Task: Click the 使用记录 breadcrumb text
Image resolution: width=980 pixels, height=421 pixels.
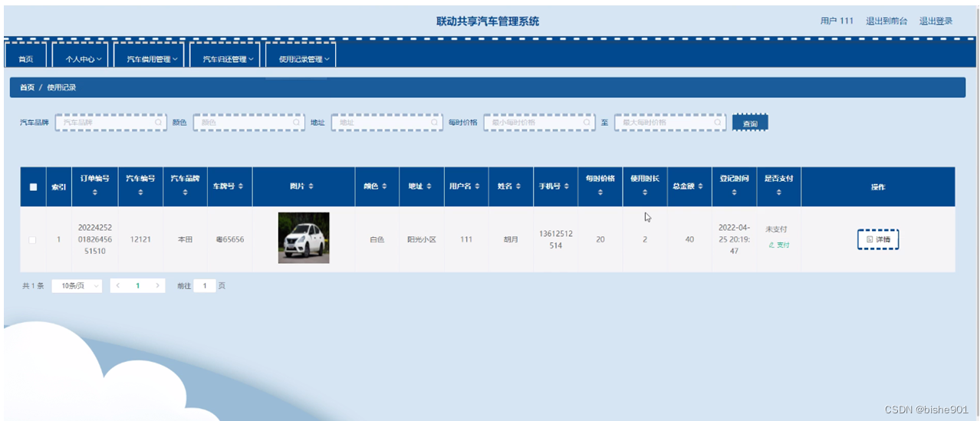Action: pyautogui.click(x=61, y=88)
